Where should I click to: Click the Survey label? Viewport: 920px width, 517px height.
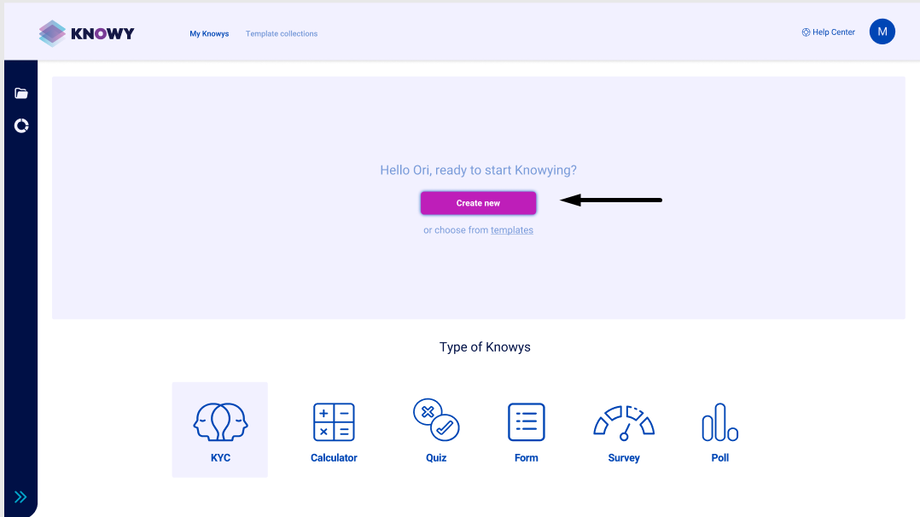(x=624, y=458)
